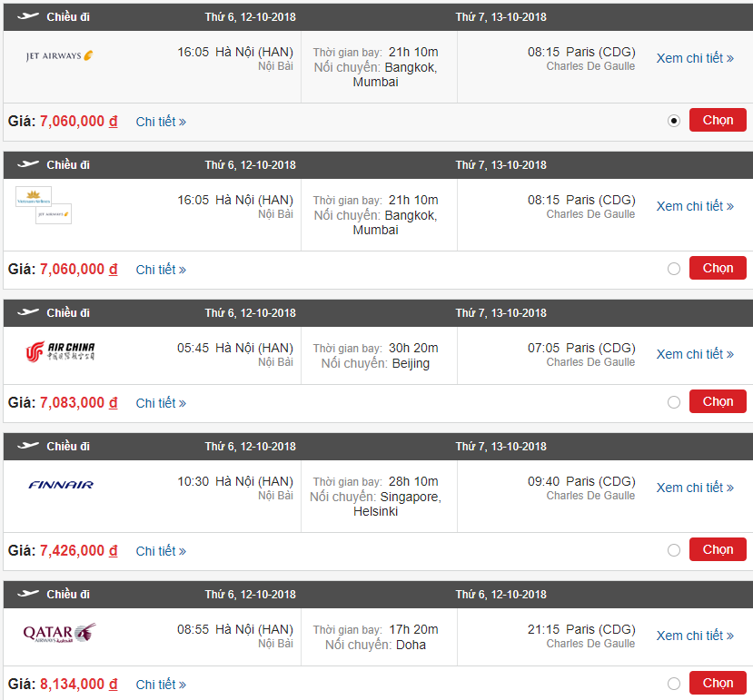The width and height of the screenshot is (753, 700).
Task: Click the Chiều đi header of the first flight
Action: point(68,17)
